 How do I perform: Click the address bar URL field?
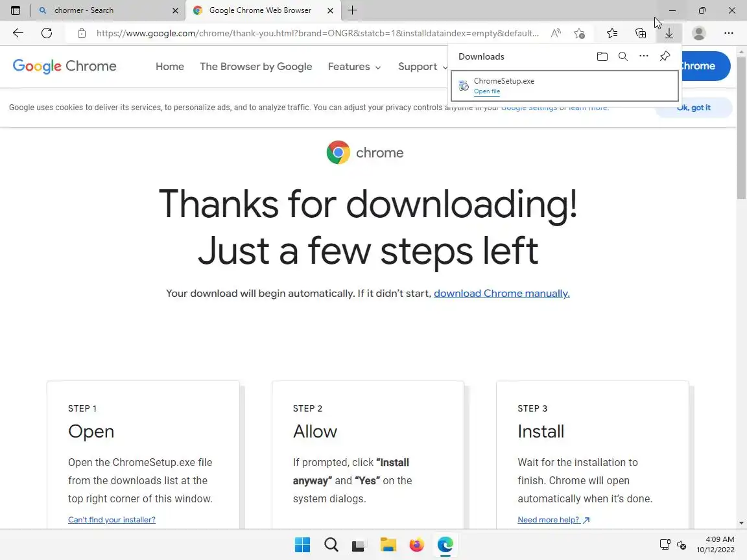click(x=317, y=33)
